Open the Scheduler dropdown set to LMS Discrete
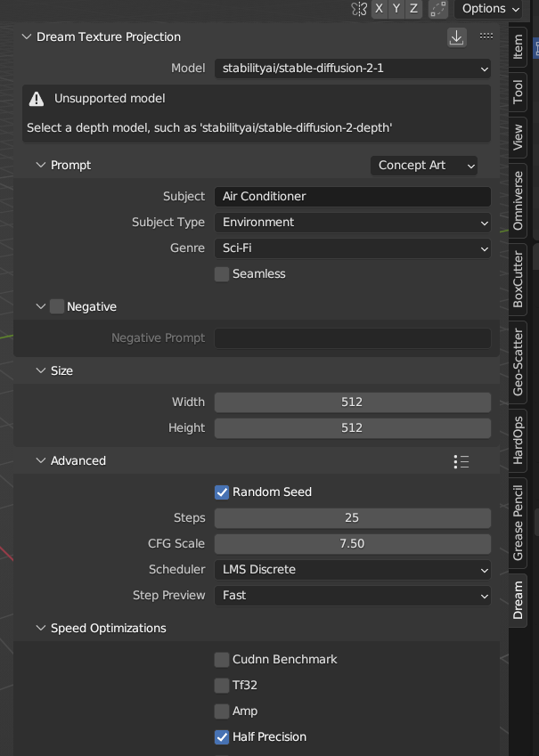The width and height of the screenshot is (539, 756). tap(352, 569)
